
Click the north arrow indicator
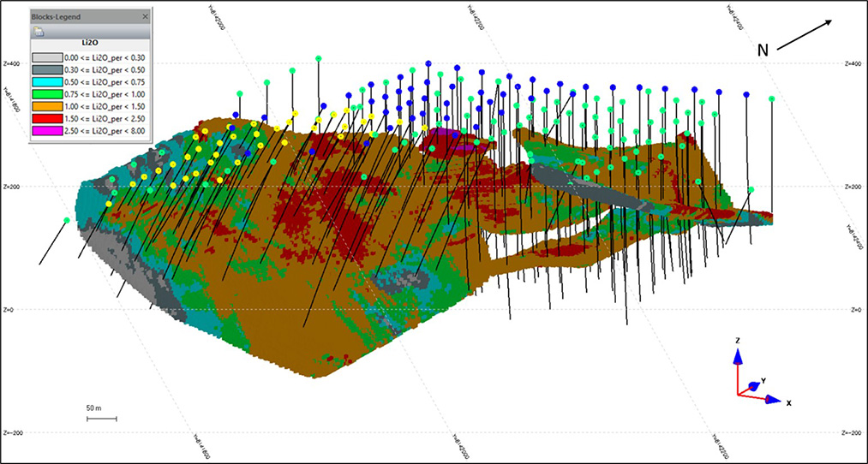pos(806,37)
